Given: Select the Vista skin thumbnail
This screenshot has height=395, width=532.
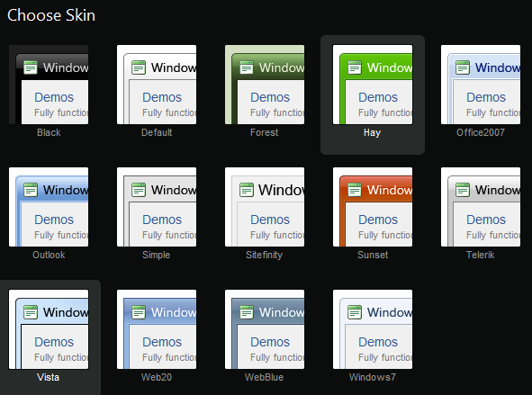Looking at the screenshot, I should tap(49, 329).
